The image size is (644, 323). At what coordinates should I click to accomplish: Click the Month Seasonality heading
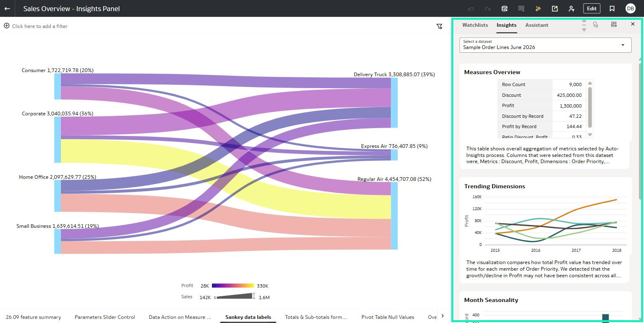click(x=491, y=300)
